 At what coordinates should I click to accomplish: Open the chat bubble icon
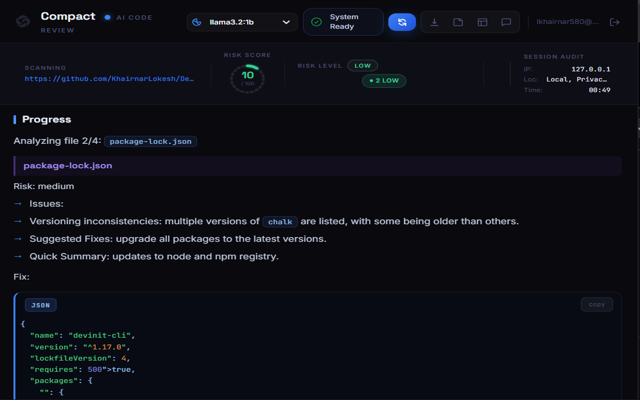[x=506, y=22]
